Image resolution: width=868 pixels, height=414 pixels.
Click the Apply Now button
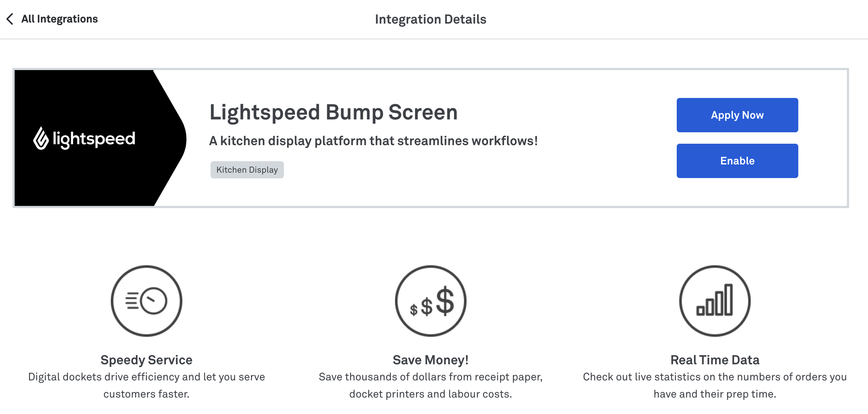coord(737,115)
